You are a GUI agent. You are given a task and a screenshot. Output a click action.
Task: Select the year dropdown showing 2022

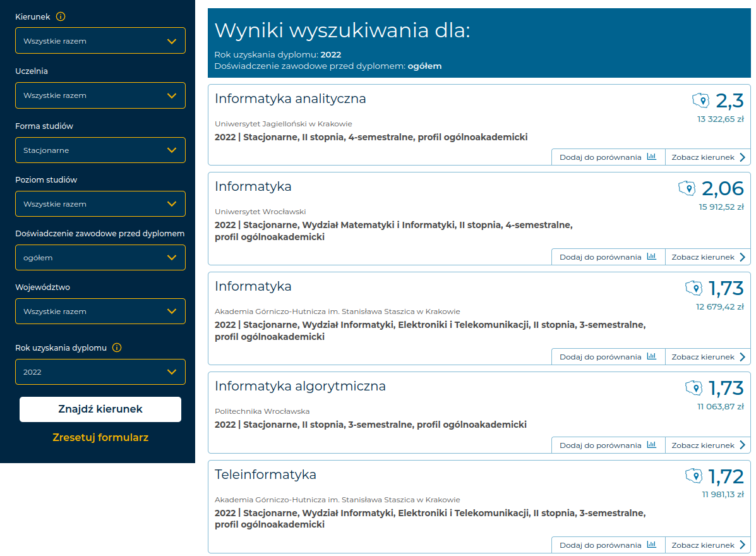(x=100, y=372)
